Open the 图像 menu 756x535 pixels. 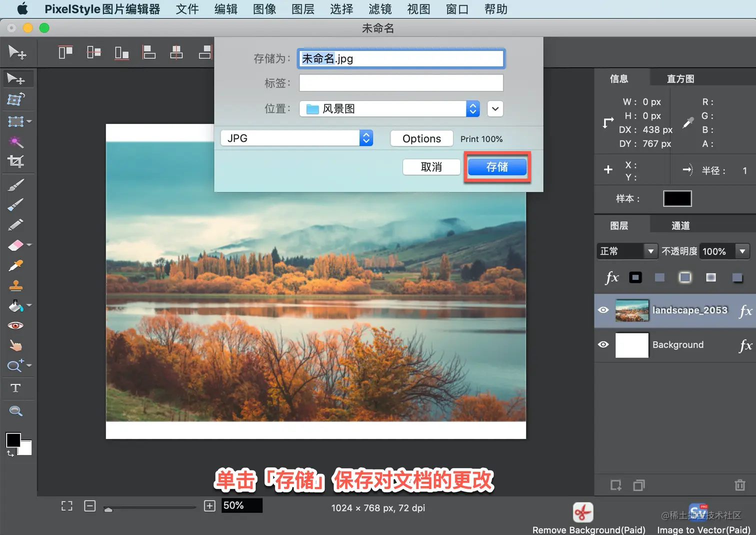tap(264, 9)
